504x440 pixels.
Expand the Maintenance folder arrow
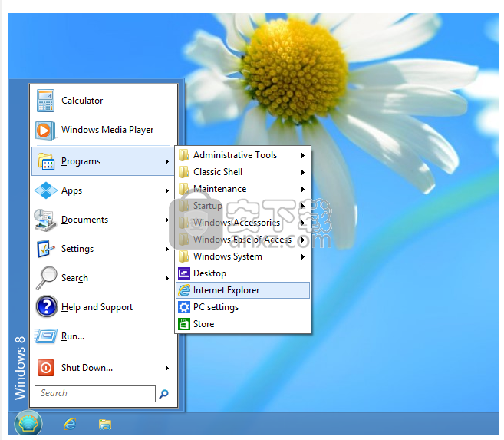303,189
